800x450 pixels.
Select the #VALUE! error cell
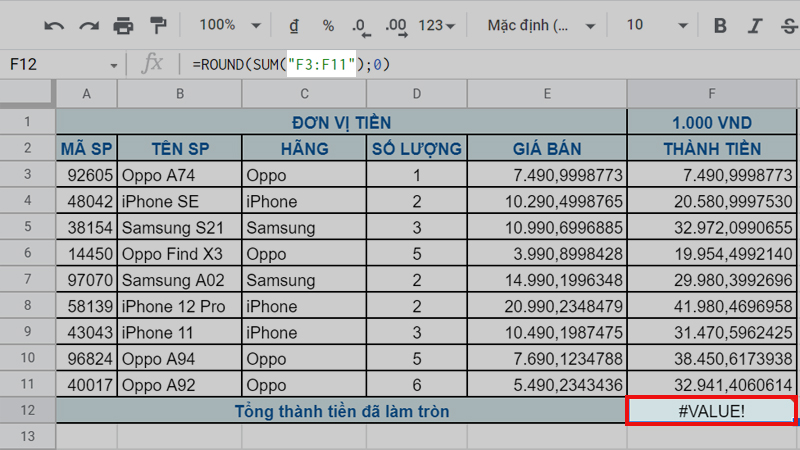[711, 411]
